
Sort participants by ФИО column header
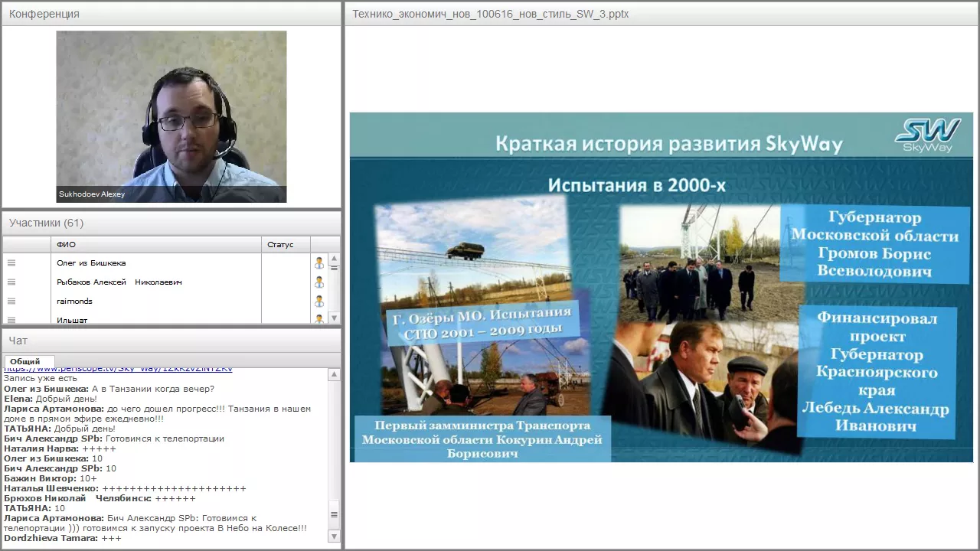(x=156, y=245)
